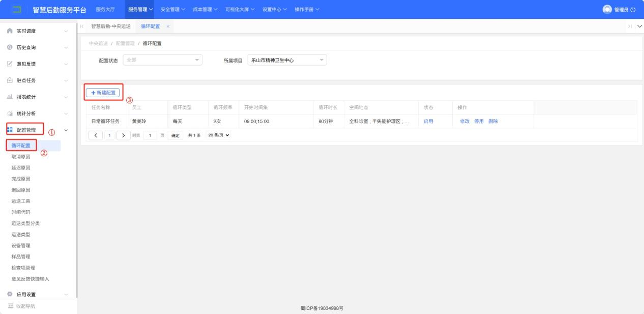Click the 新建配置 button
644x314 pixels.
pyautogui.click(x=103, y=92)
